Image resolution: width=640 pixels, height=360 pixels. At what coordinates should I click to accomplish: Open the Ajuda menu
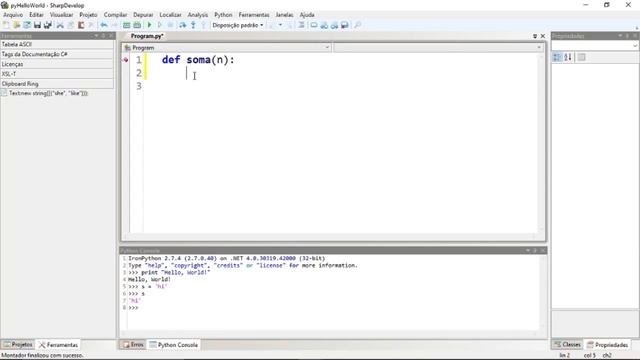307,15
